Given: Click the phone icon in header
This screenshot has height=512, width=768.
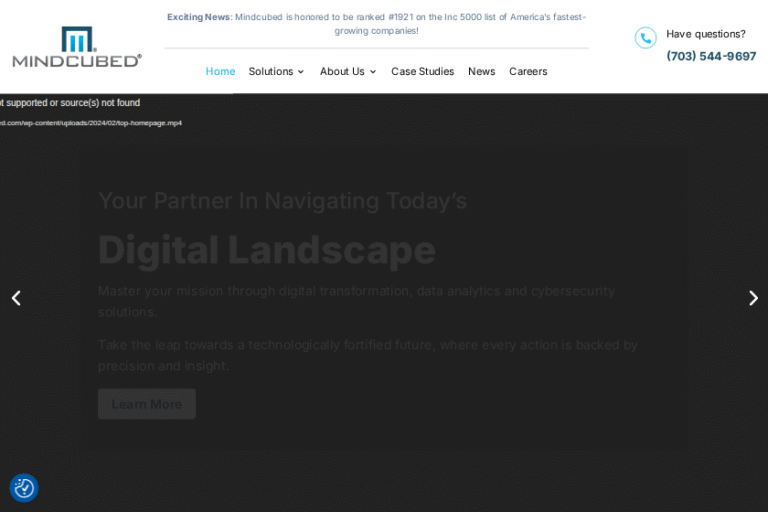Looking at the screenshot, I should click(645, 38).
